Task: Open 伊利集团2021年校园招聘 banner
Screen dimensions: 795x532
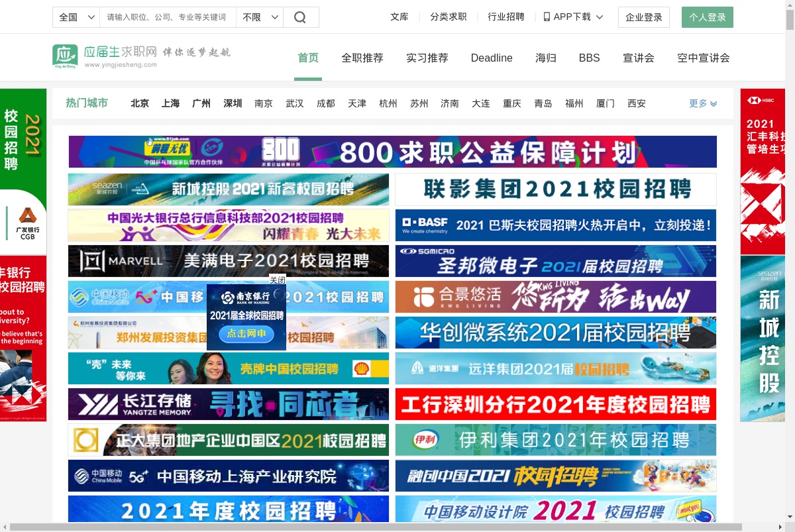Action: (556, 440)
